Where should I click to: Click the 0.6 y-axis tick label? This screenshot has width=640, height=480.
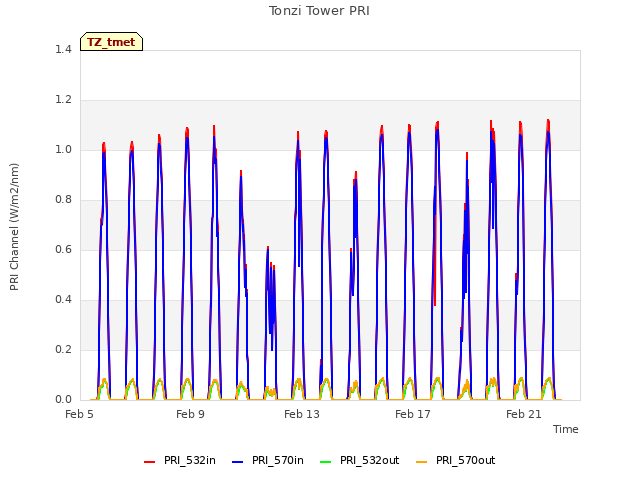click(64, 249)
